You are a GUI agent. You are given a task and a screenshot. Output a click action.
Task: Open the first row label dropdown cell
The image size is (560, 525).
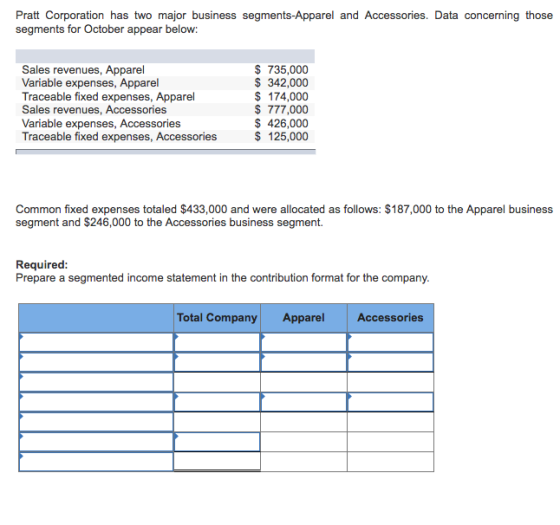(x=96, y=342)
